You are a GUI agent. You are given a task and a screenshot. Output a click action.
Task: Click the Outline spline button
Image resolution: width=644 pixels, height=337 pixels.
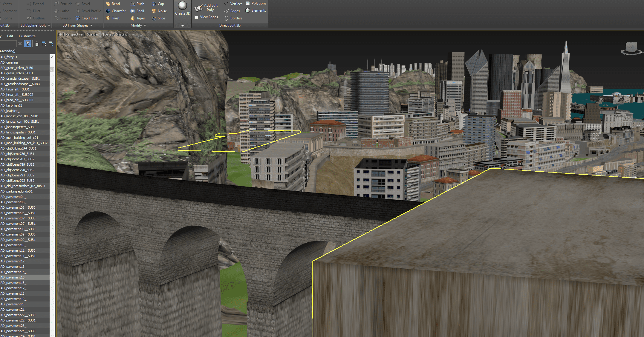[x=36, y=18]
